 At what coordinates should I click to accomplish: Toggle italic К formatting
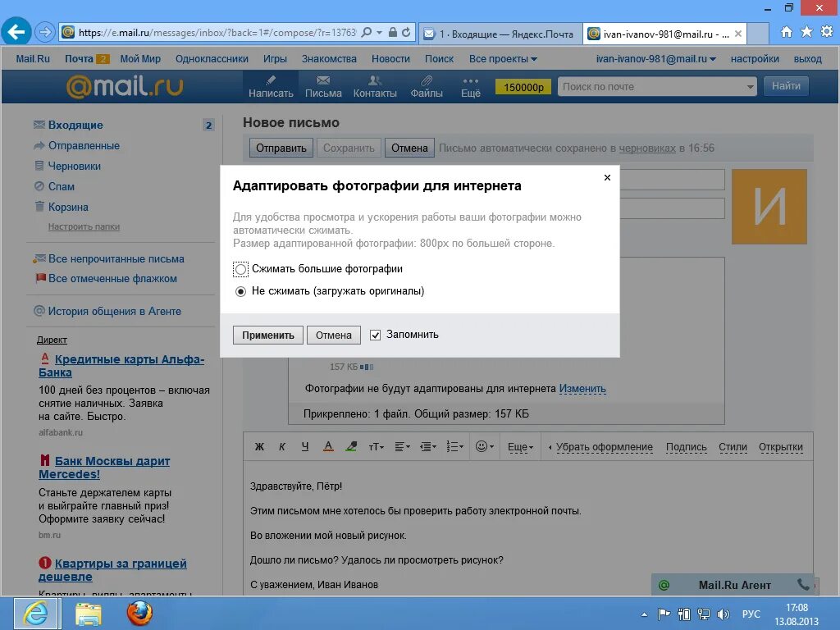[x=282, y=447]
